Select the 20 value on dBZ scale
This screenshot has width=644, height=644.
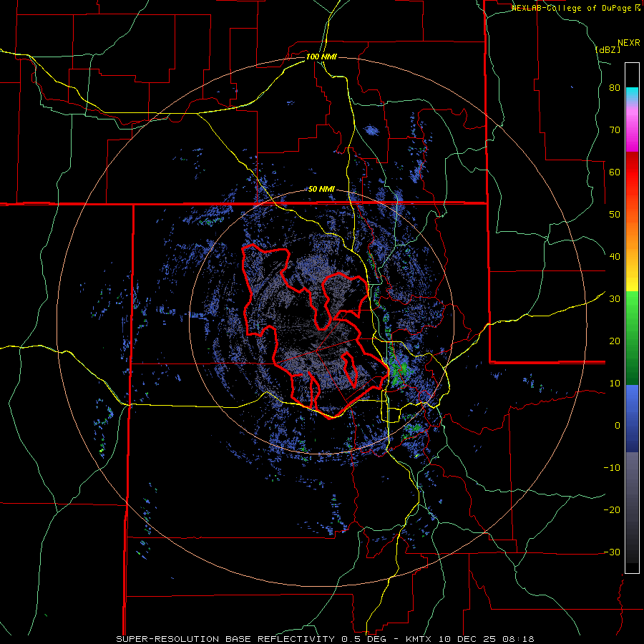tap(615, 341)
